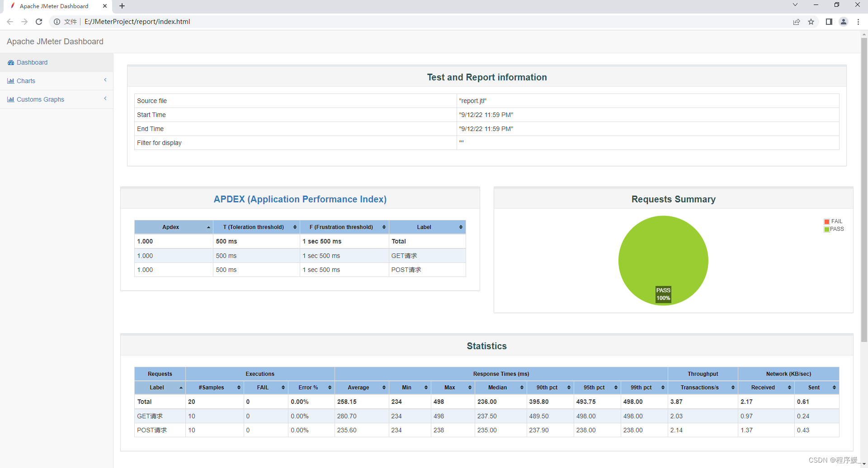Sort Statistics by Error % column
This screenshot has width=868, height=468.
(x=311, y=388)
